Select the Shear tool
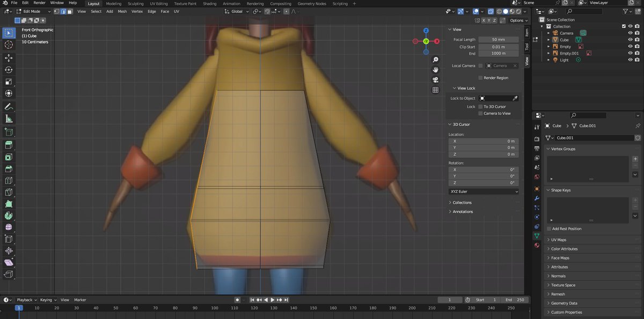The height and width of the screenshot is (319, 644). click(9, 263)
